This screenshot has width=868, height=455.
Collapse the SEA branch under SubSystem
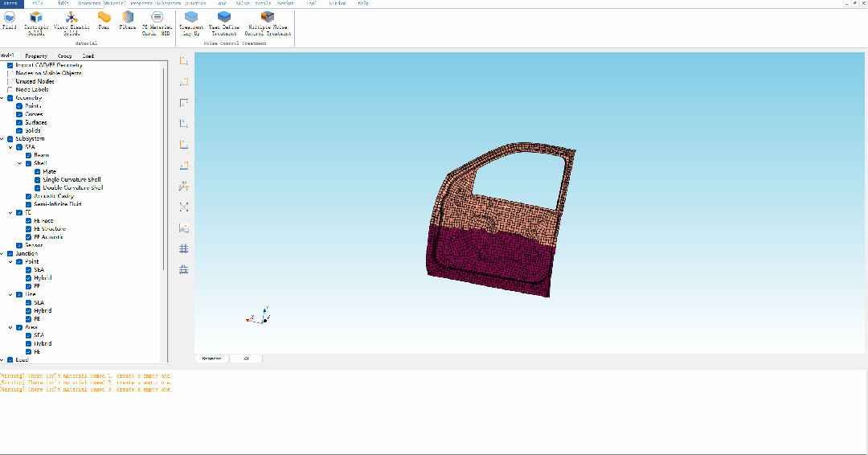click(10, 147)
